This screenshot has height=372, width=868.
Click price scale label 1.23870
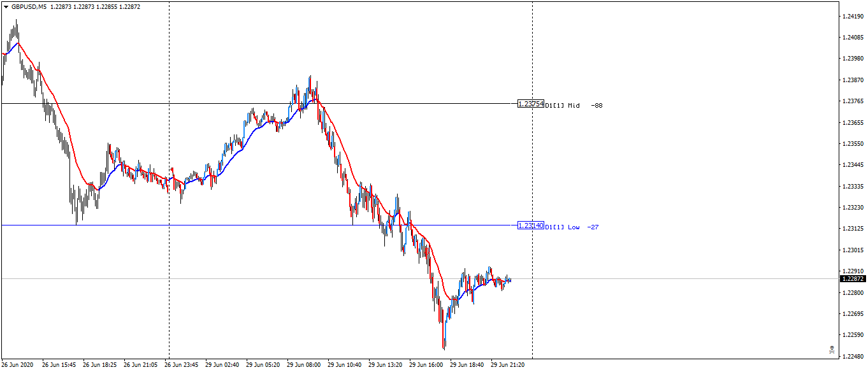click(x=853, y=80)
